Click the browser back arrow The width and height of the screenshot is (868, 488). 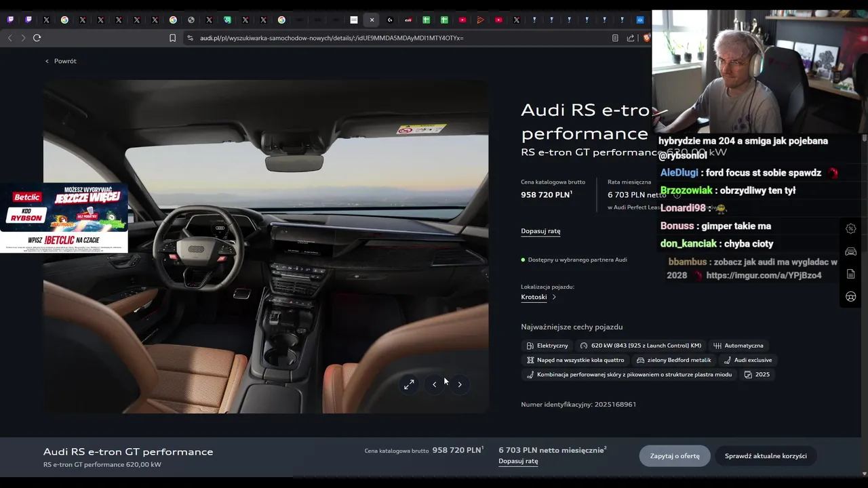click(9, 38)
